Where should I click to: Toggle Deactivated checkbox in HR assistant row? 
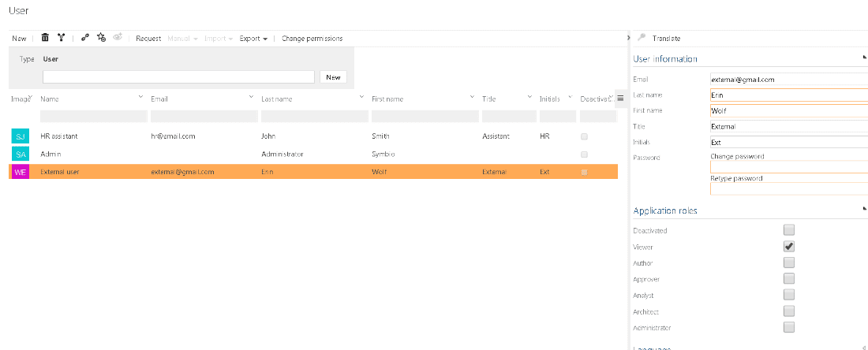585,136
